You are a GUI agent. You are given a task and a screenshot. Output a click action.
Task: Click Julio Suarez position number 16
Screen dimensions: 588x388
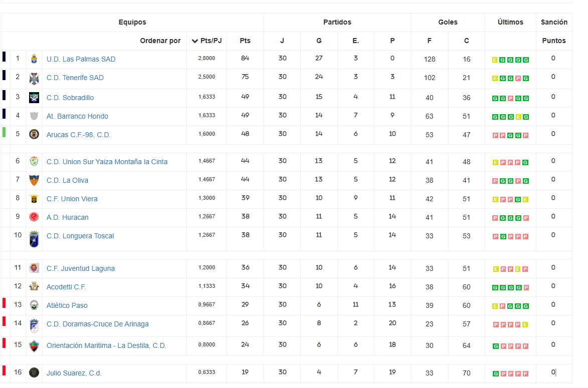[18, 372]
